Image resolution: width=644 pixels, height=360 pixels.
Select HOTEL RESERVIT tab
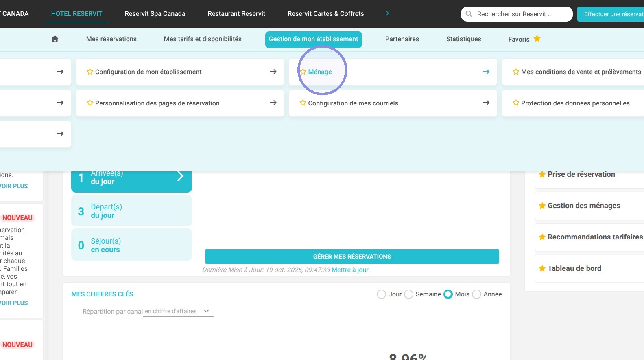(x=76, y=13)
